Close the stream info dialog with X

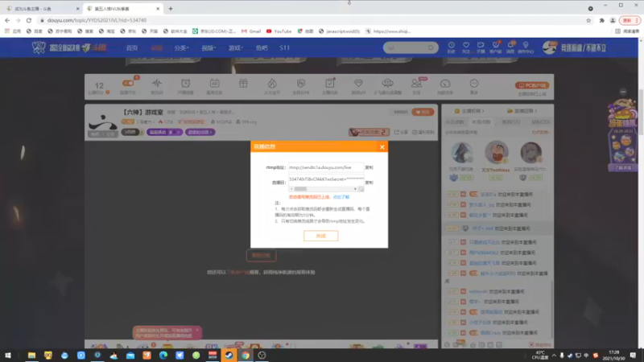point(382,147)
